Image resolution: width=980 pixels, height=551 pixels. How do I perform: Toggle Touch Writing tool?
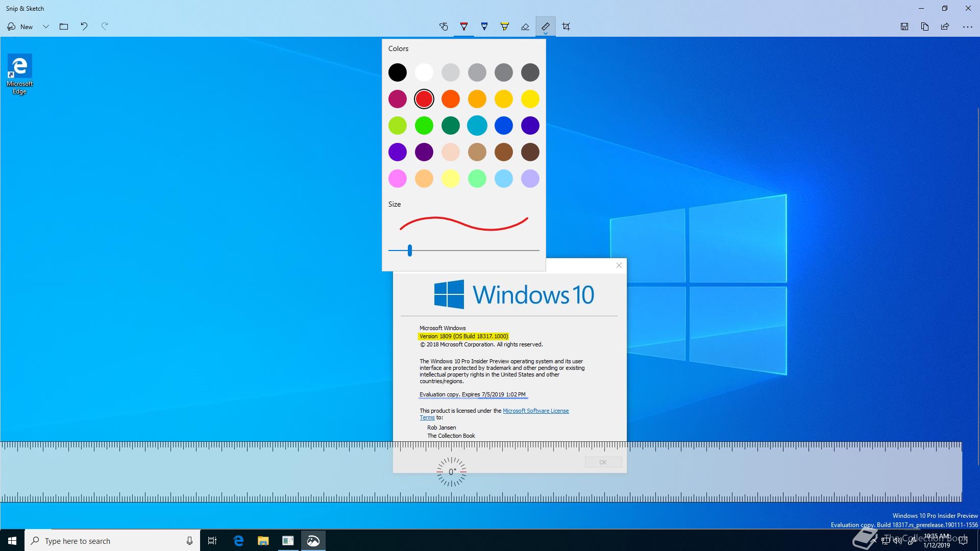[x=444, y=27]
